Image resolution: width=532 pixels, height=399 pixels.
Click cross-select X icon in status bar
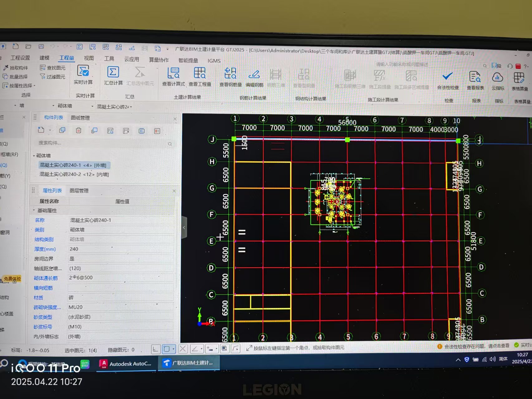coord(183,349)
